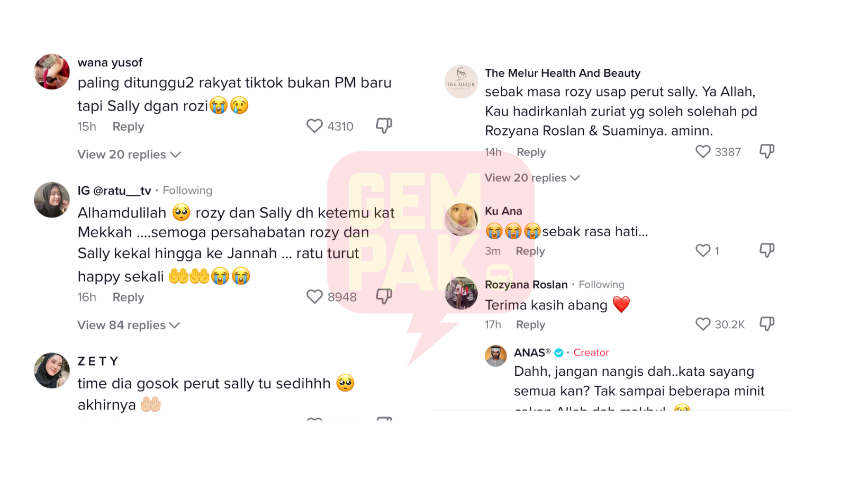The width and height of the screenshot is (868, 489).
Task: Reply to wana yusof's comment
Action: click(x=128, y=126)
